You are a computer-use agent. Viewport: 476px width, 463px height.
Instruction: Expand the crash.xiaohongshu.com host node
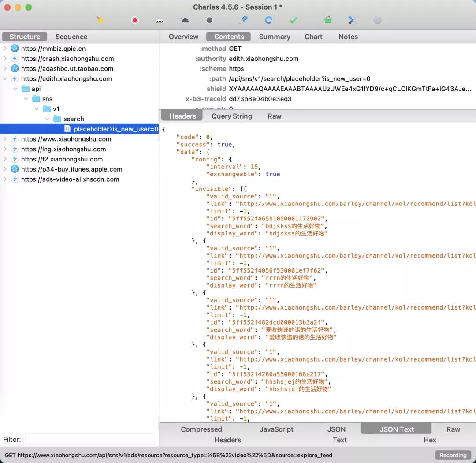pyautogui.click(x=5, y=58)
